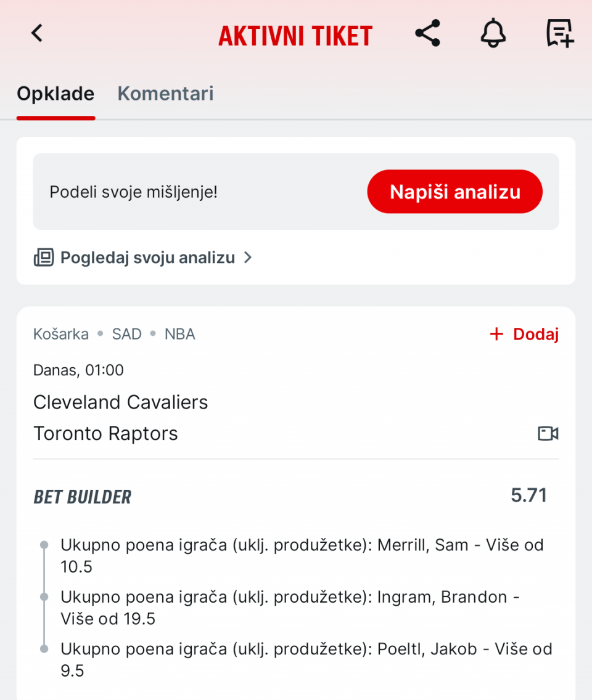The image size is (592, 700).
Task: Tap the 5.71 Bet Builder odds
Action: click(528, 495)
